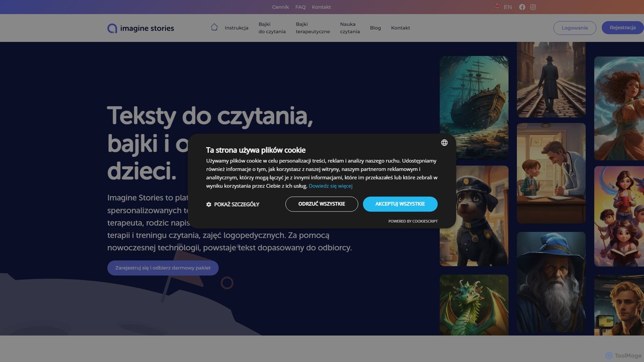This screenshot has height=362, width=644.
Task: Switch language to EN
Action: point(508,7)
